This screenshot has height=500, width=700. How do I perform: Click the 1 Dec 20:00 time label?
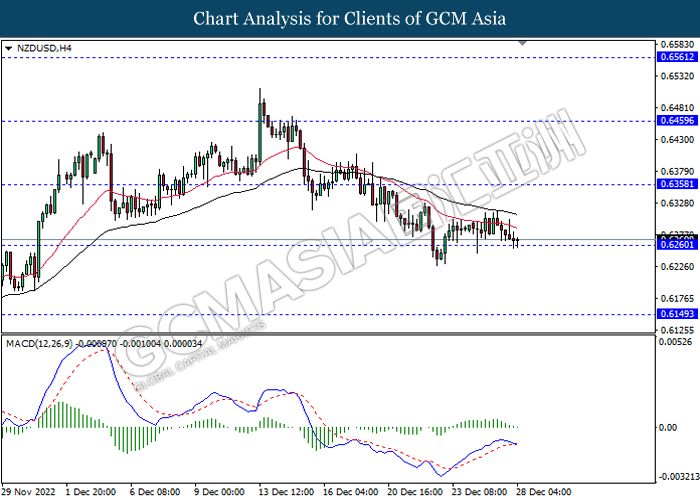[x=91, y=492]
